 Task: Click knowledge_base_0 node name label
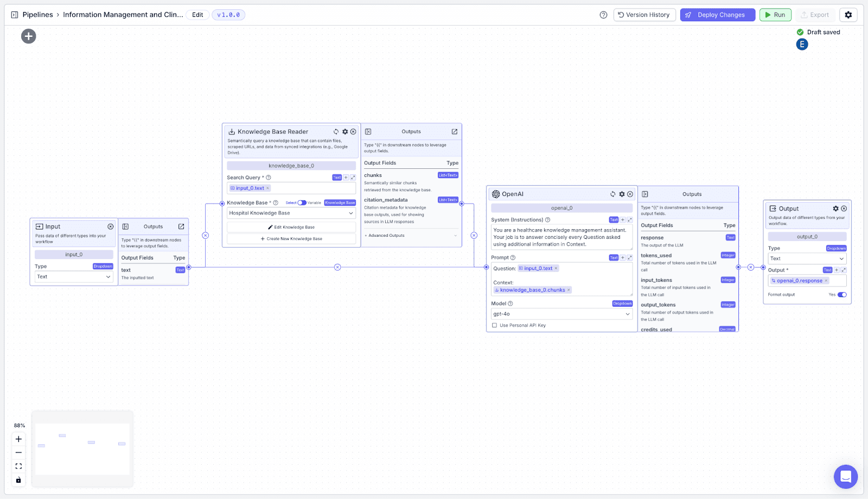pyautogui.click(x=291, y=166)
